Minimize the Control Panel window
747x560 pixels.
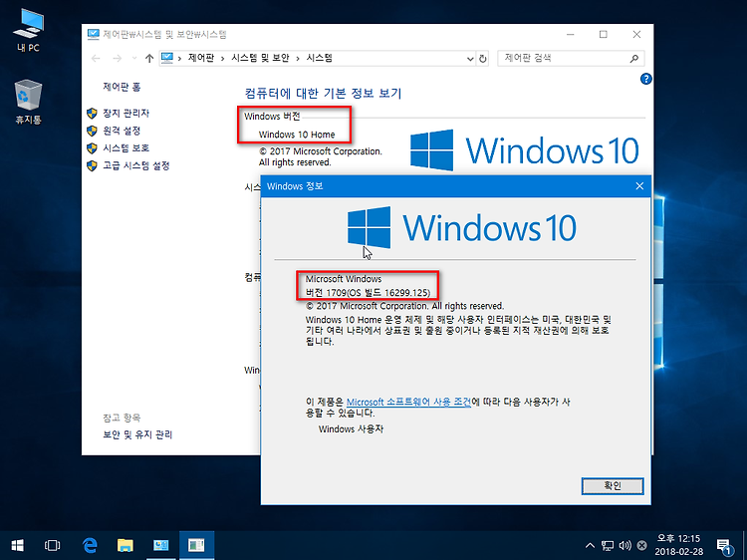coord(571,34)
